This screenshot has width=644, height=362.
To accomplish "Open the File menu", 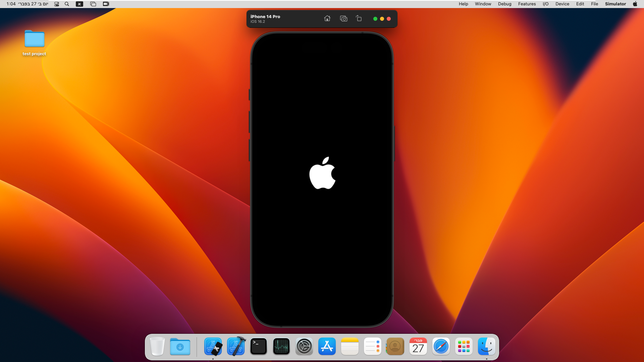I will (x=594, y=4).
